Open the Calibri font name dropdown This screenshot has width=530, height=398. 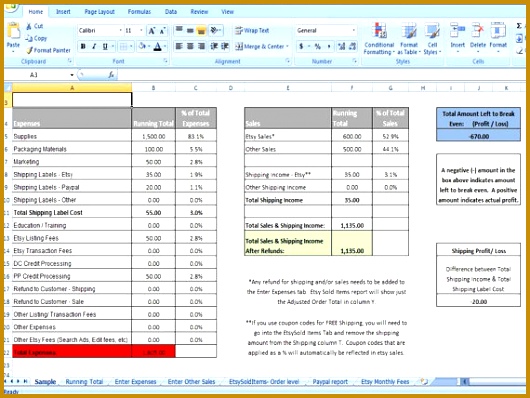120,30
